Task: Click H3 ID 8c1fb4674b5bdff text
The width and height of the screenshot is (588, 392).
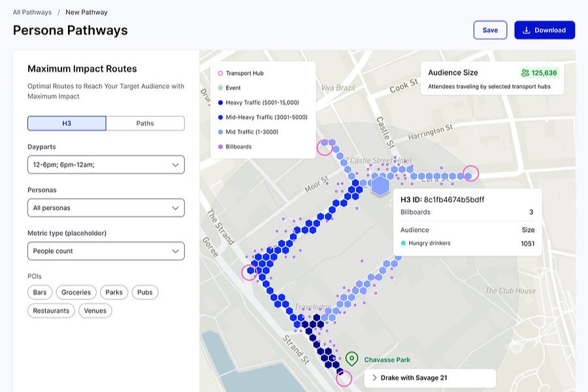Action: coord(442,199)
